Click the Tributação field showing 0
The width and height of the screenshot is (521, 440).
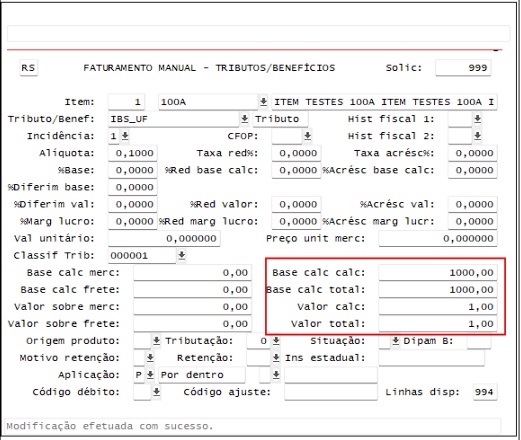(x=258, y=341)
